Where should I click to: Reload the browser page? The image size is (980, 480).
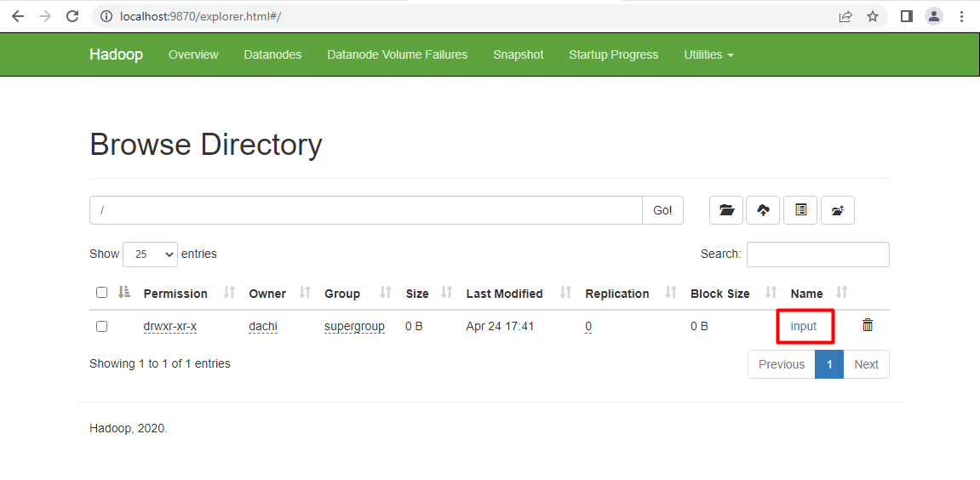click(x=73, y=16)
